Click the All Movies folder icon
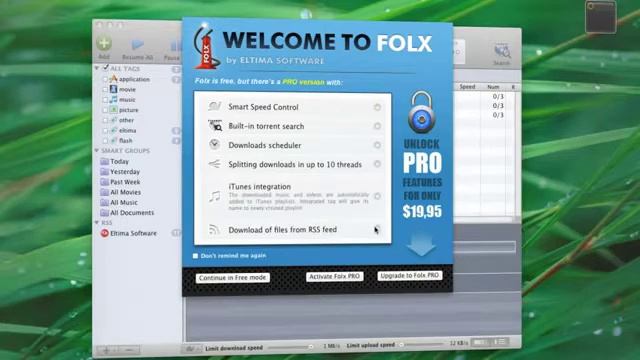640x360 pixels. [104, 192]
